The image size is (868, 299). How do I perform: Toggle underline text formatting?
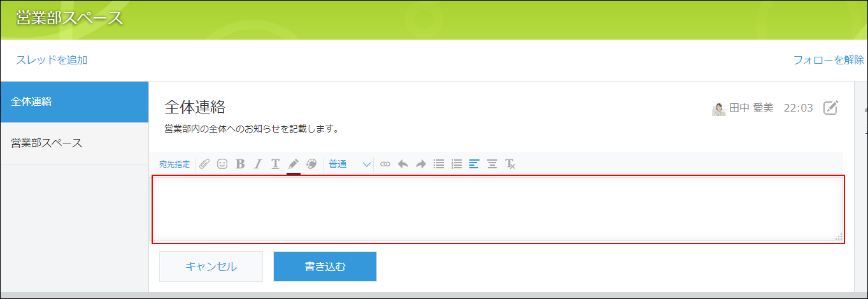tap(275, 164)
